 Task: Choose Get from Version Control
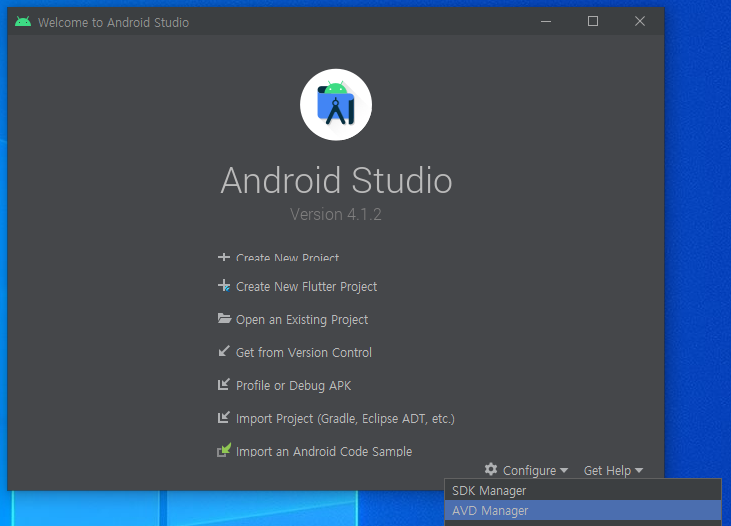(x=303, y=353)
